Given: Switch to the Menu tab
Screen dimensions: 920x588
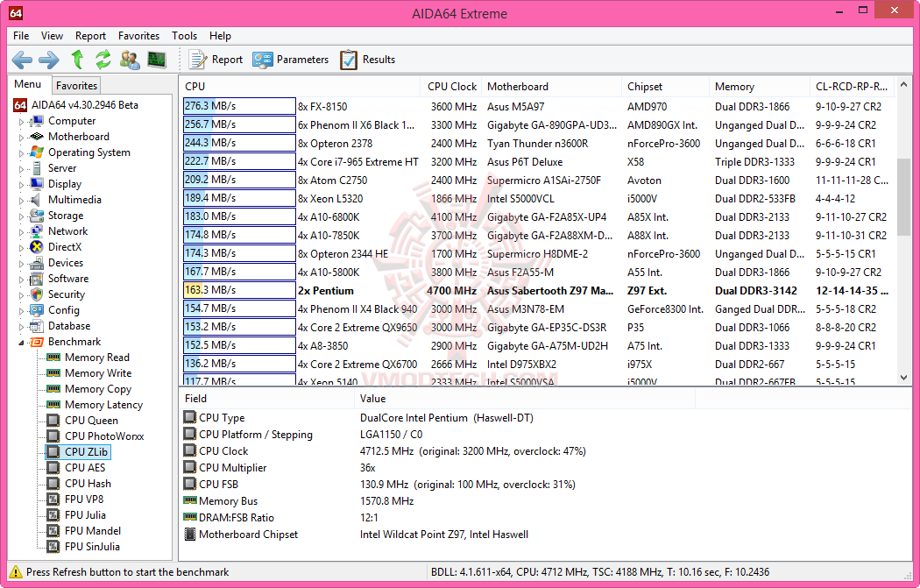Looking at the screenshot, I should tap(27, 84).
